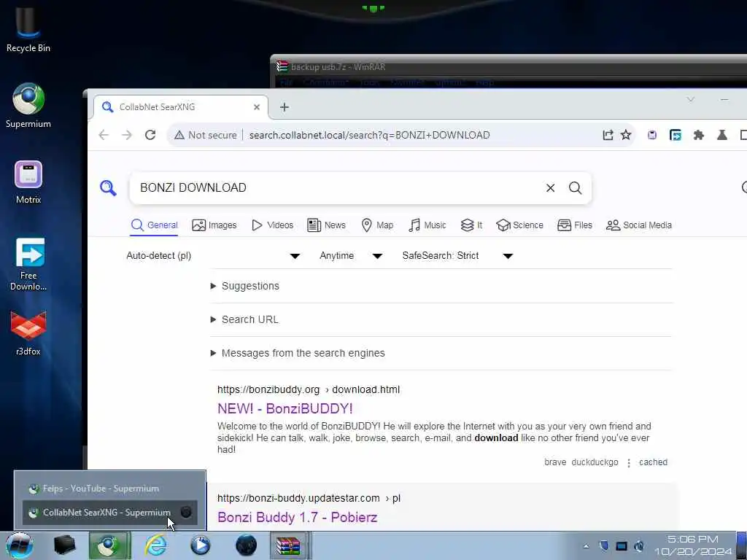Bookmark this page with the star icon

[626, 135]
